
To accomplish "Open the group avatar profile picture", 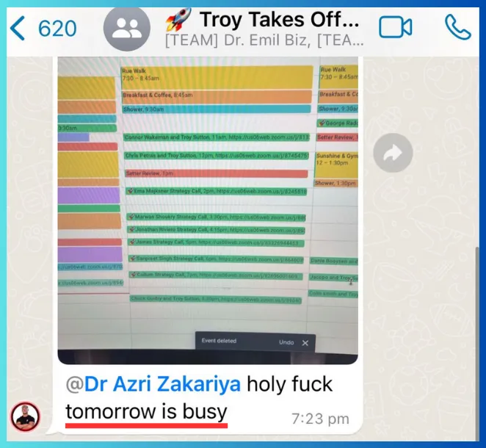I will (x=127, y=29).
